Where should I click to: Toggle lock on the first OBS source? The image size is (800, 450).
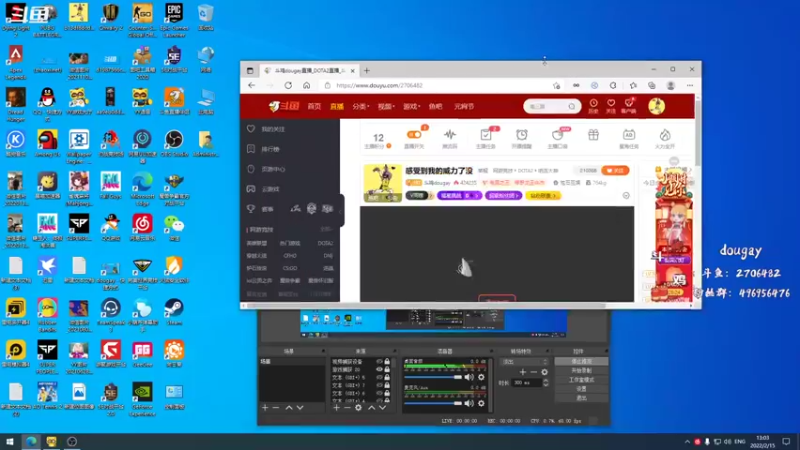387,361
